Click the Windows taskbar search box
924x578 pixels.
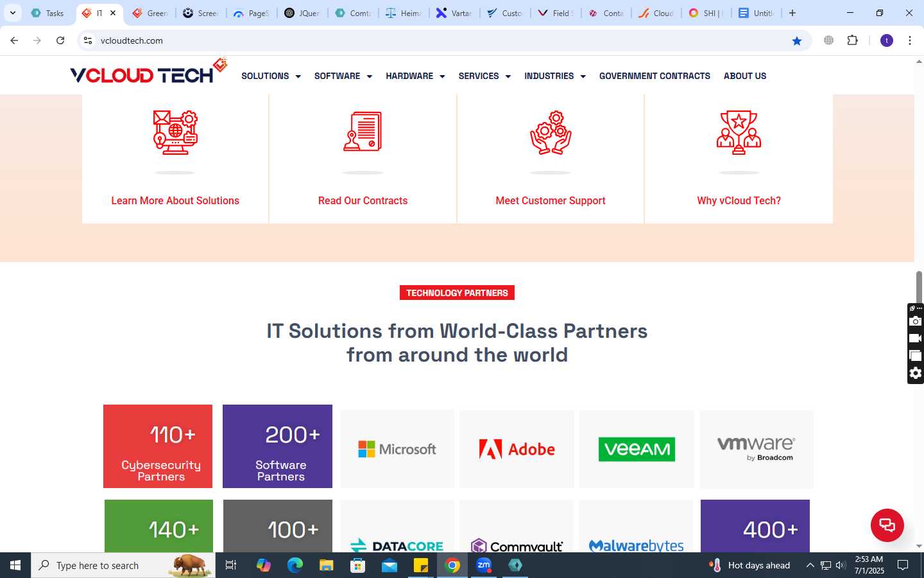[x=123, y=565]
